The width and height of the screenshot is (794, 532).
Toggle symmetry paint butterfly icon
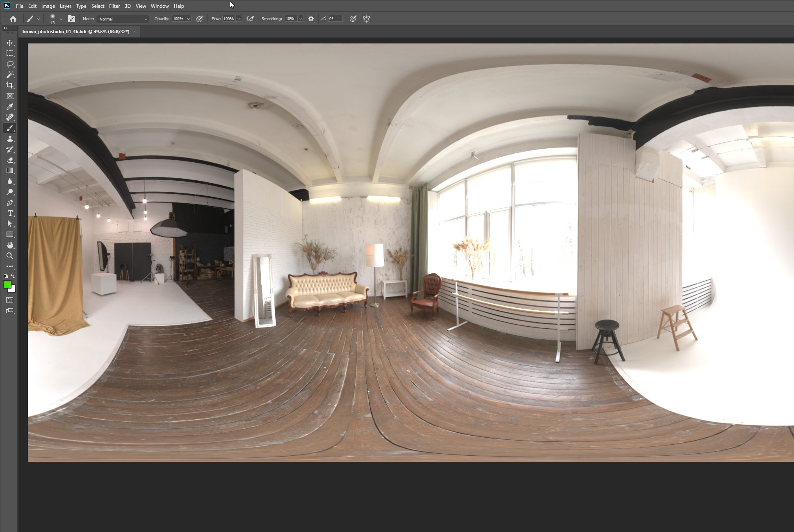pyautogui.click(x=366, y=19)
